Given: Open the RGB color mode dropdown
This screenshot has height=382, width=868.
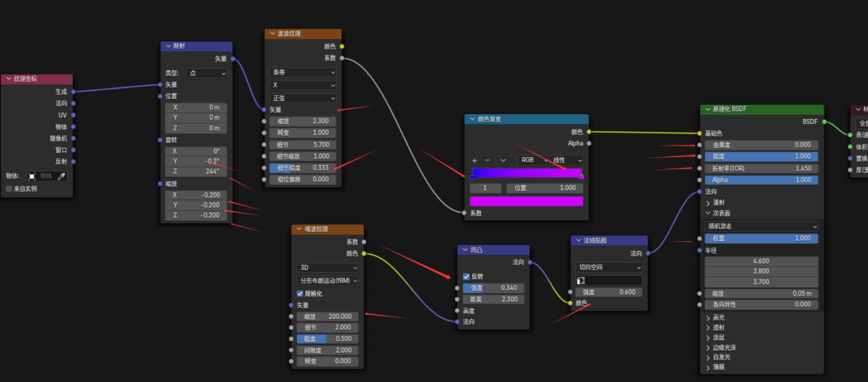Looking at the screenshot, I should coord(532,160).
